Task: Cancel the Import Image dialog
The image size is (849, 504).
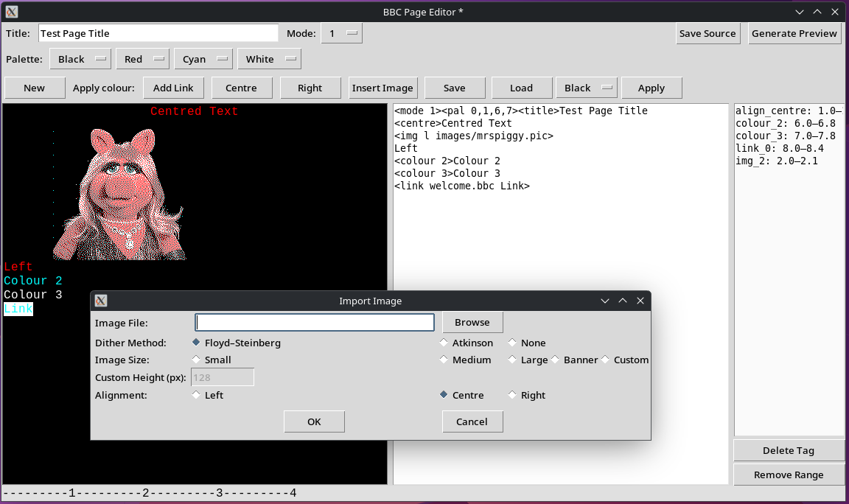Action: 472,421
